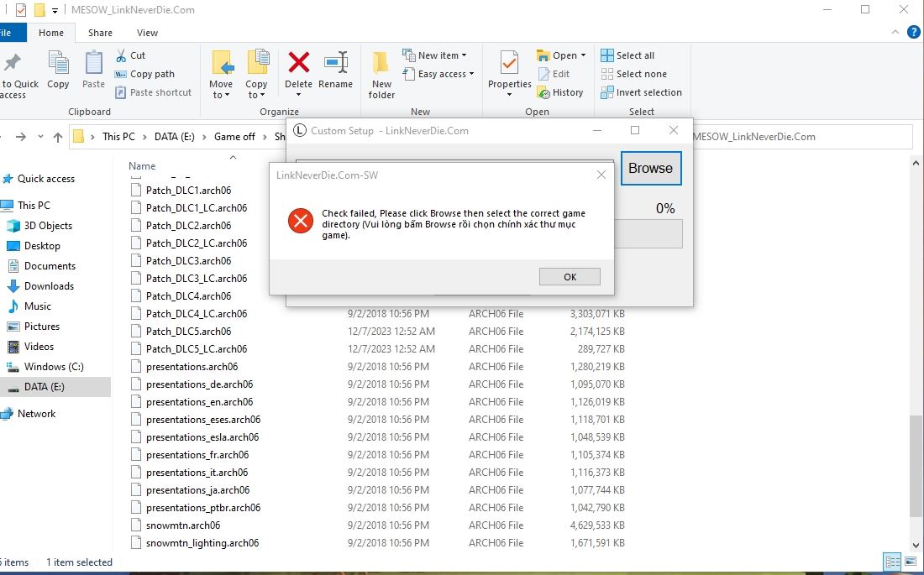Image resolution: width=924 pixels, height=575 pixels.
Task: Create a New folder
Action: [381, 74]
